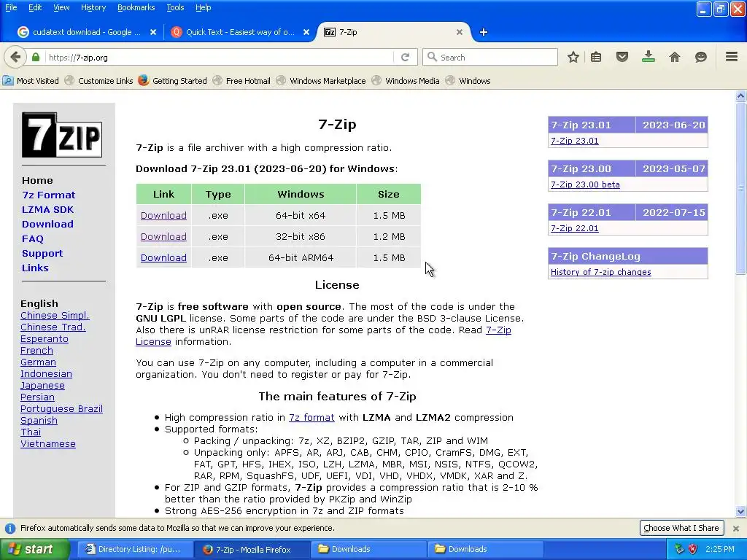Show bookmarks list icon in toolbar

point(596,57)
